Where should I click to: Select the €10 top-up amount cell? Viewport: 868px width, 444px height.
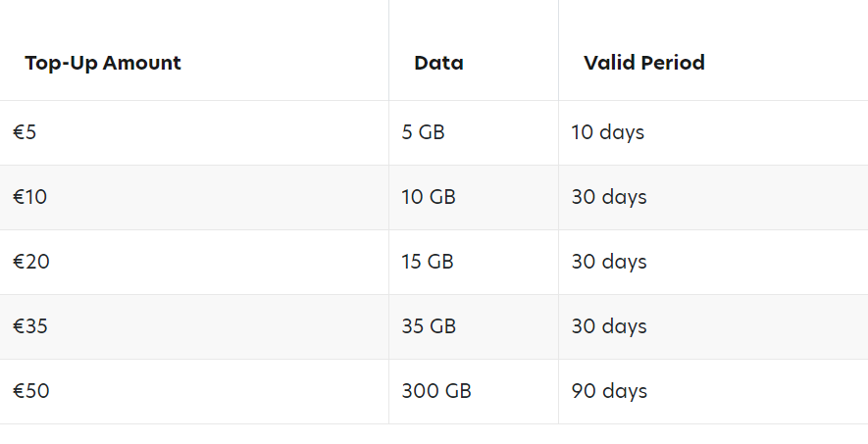pos(30,197)
